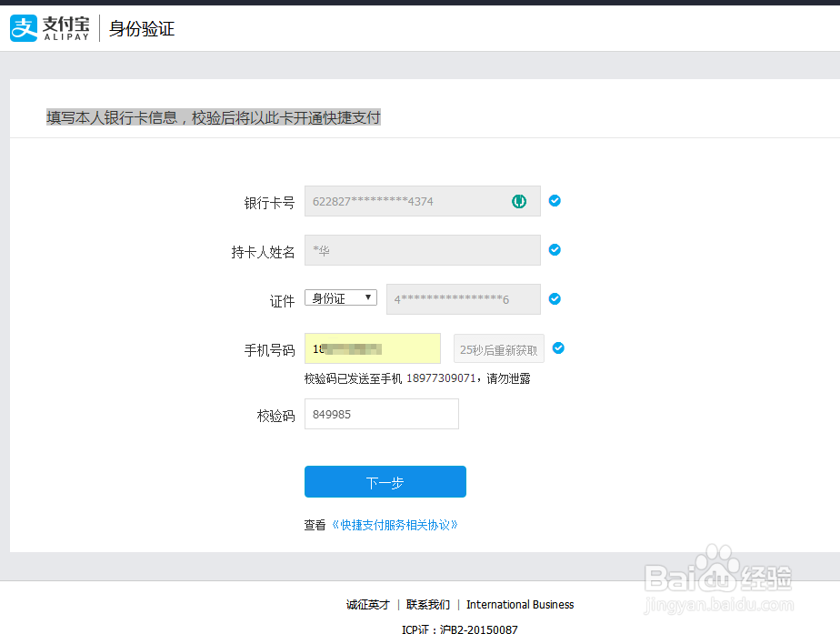
Task: Click the masked ID number field
Action: point(464,299)
